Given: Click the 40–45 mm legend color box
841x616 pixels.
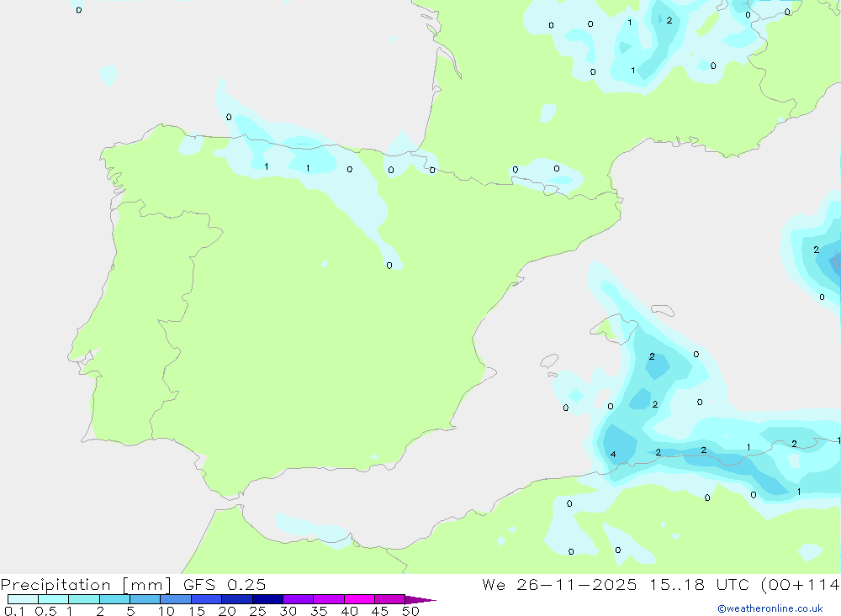Looking at the screenshot, I should (359, 599).
